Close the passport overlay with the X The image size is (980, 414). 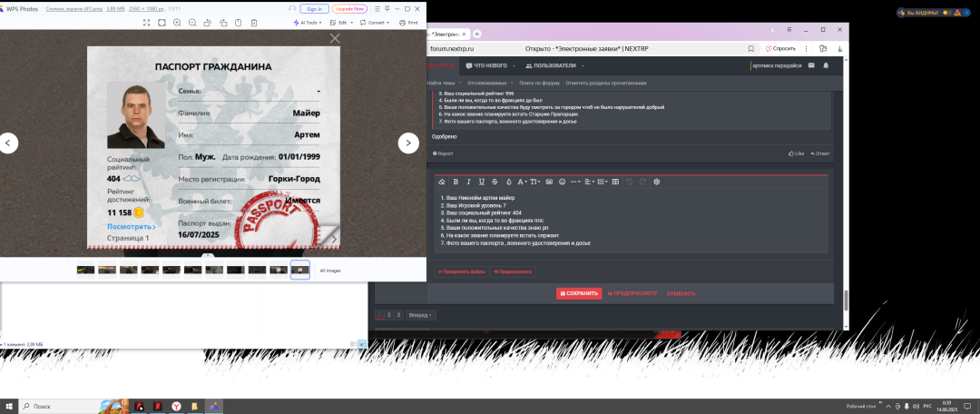[335, 38]
